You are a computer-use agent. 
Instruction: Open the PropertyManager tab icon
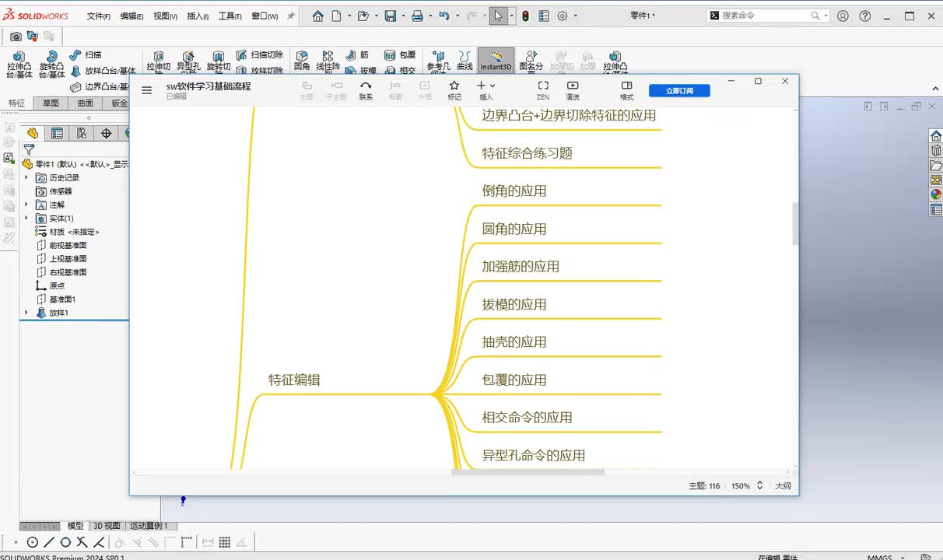[57, 133]
